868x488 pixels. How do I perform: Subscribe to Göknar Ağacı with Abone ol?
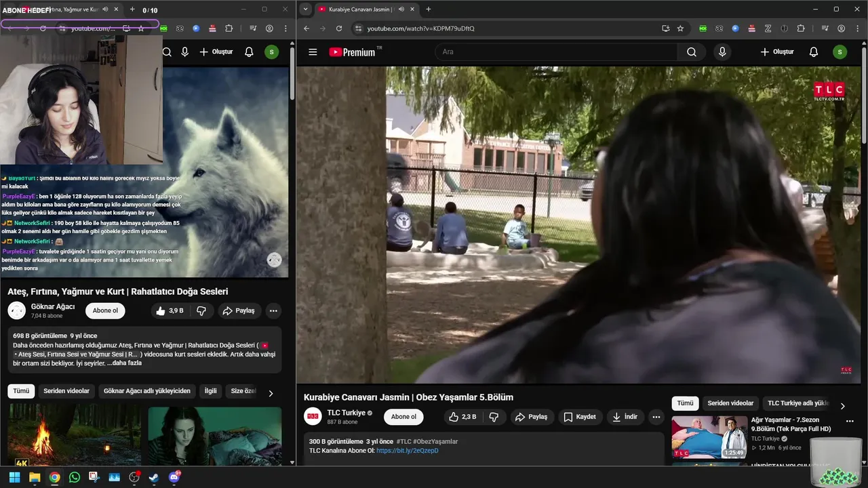point(105,311)
